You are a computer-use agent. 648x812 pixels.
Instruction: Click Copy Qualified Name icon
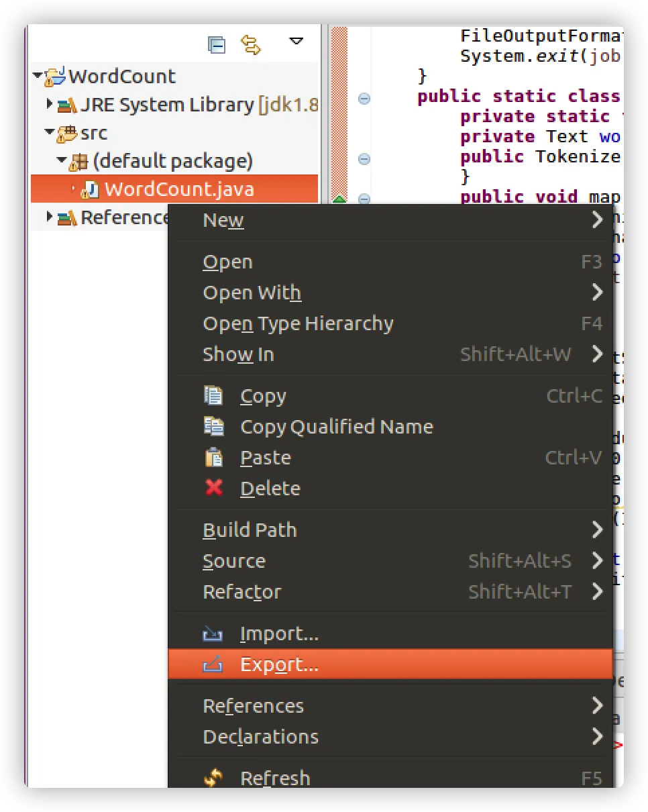[x=213, y=427]
